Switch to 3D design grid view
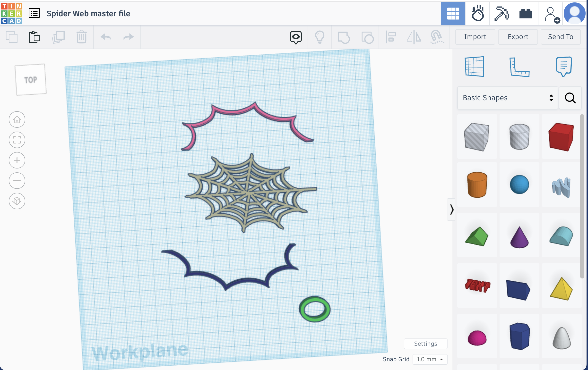This screenshot has height=370, width=588. (x=453, y=13)
